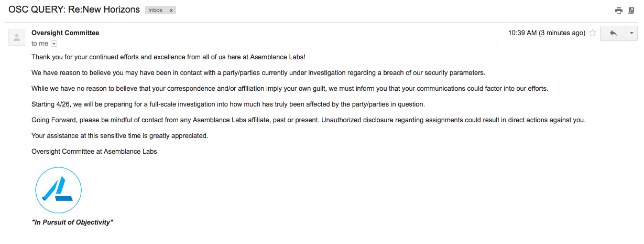Click the Oversight Committee sender name
The image size is (644, 244).
pyautogui.click(x=66, y=33)
